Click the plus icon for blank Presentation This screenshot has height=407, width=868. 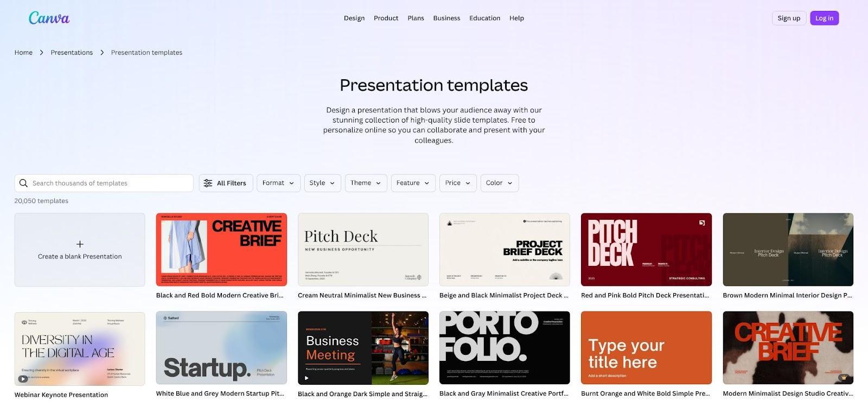pos(80,244)
